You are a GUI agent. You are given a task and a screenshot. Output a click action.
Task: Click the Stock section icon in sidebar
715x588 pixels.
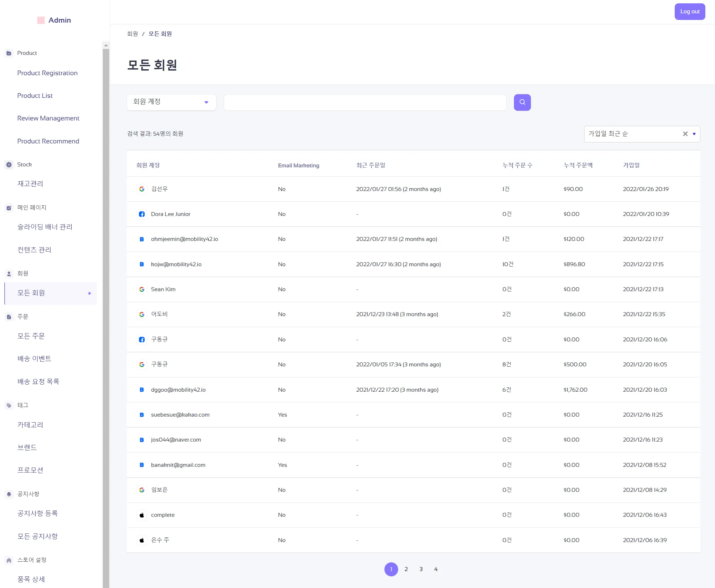coord(9,165)
